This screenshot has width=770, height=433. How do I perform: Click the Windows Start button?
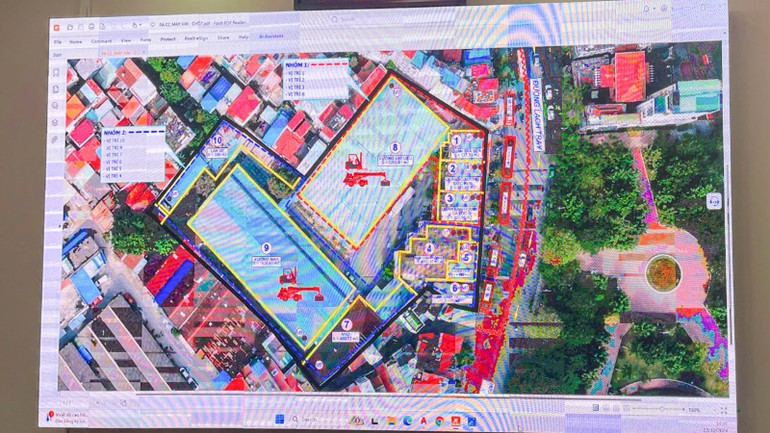[x=278, y=418]
